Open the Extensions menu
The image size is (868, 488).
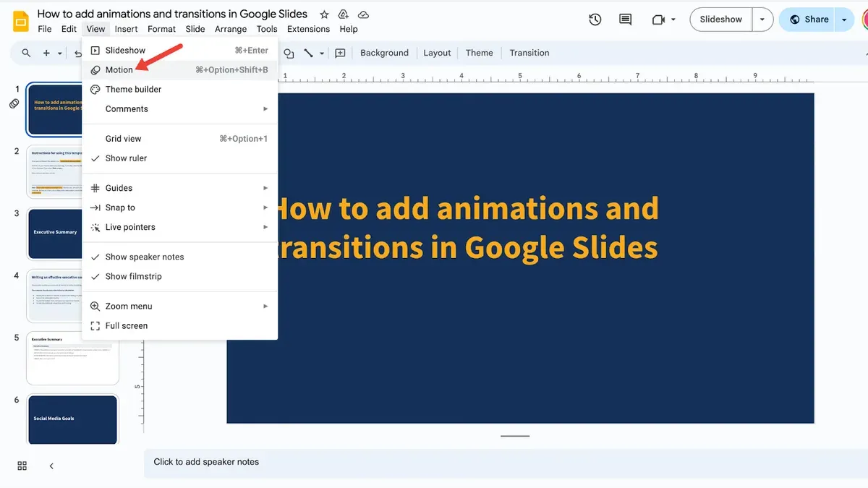308,29
